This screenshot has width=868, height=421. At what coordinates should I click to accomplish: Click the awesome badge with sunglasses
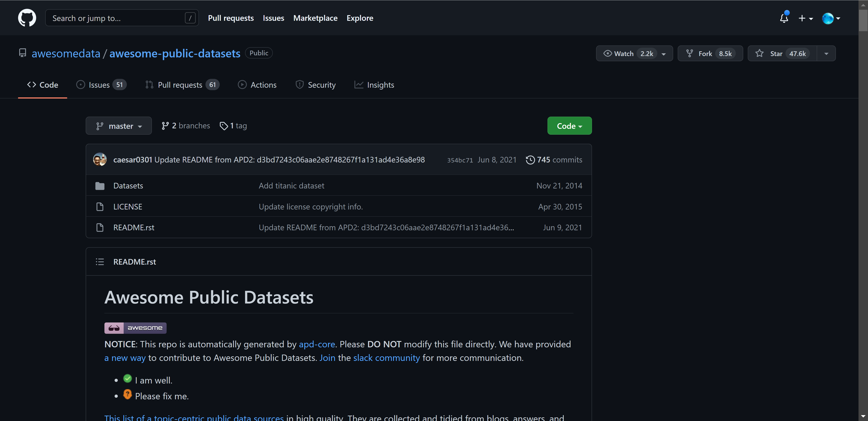click(x=135, y=328)
